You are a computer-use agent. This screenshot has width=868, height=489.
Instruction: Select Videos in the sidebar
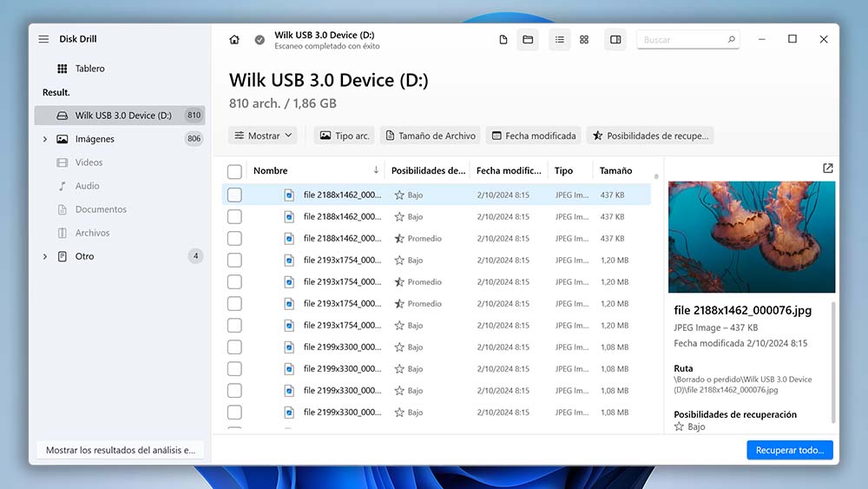pyautogui.click(x=120, y=162)
